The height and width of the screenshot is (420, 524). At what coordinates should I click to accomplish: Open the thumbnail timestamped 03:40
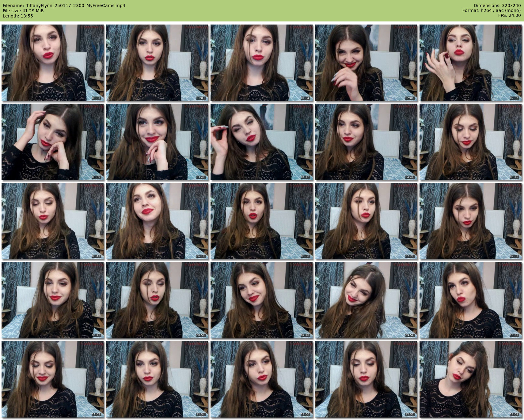pos(157,142)
